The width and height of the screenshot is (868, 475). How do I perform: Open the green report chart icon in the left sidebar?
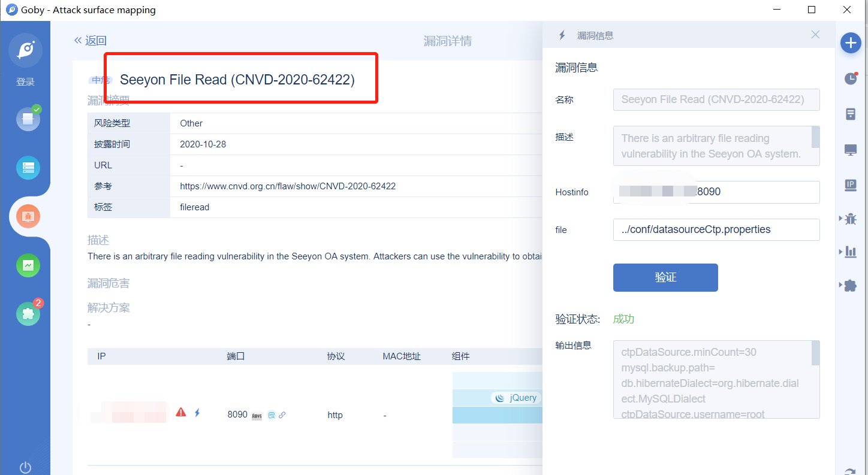(28, 265)
